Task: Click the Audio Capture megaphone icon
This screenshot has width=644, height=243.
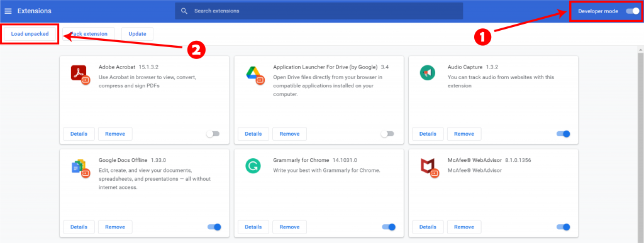Action: tap(427, 73)
